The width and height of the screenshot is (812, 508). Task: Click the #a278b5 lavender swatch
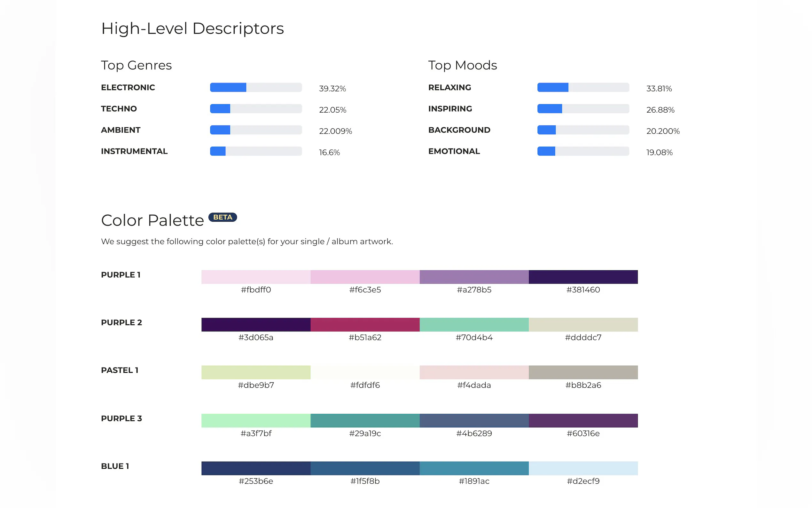coord(474,277)
